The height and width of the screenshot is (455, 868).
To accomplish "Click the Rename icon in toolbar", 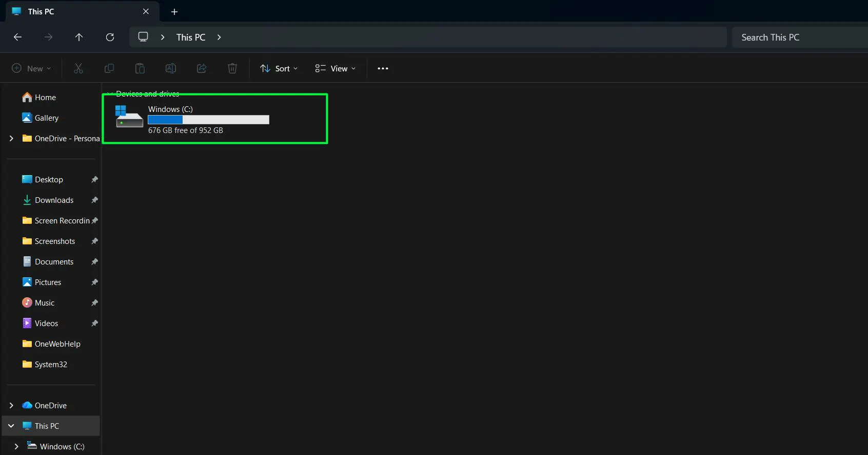I will (171, 68).
